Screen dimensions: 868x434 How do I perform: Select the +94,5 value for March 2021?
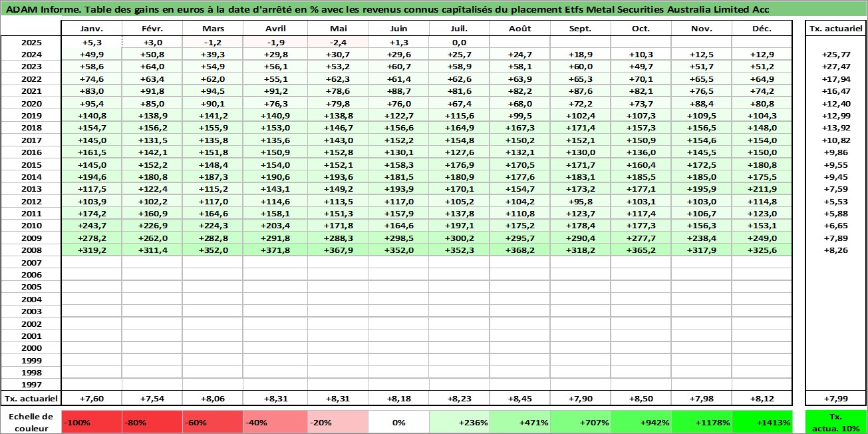click(213, 91)
